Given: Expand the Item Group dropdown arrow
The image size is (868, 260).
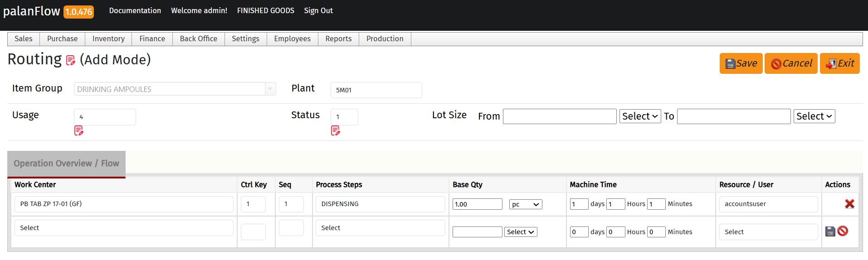Looking at the screenshot, I should coord(270,89).
